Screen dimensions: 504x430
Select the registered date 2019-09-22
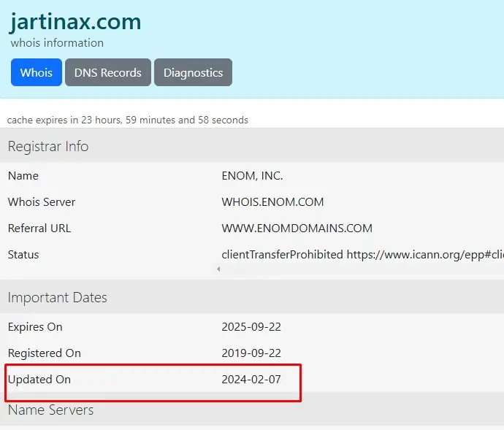tap(251, 353)
